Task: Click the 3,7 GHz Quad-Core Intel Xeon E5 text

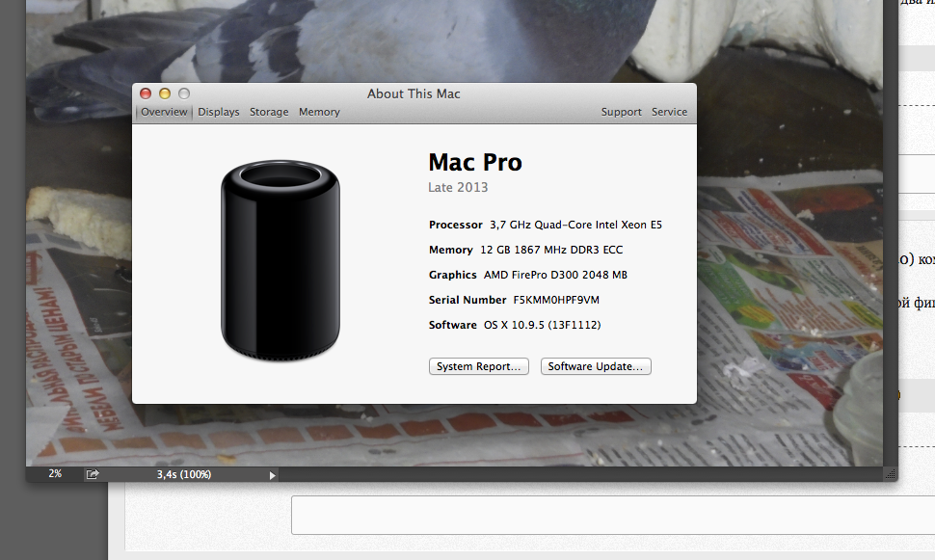Action: (x=576, y=225)
